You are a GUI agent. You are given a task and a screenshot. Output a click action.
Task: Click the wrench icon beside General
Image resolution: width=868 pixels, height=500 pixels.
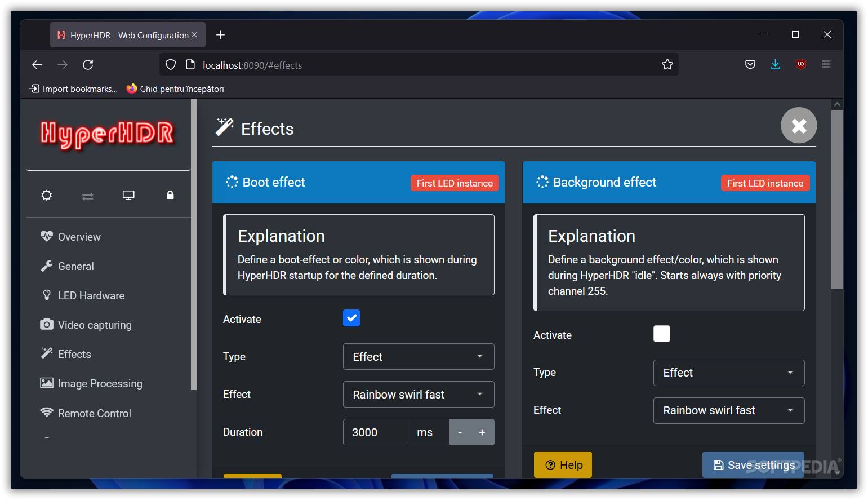pos(47,266)
